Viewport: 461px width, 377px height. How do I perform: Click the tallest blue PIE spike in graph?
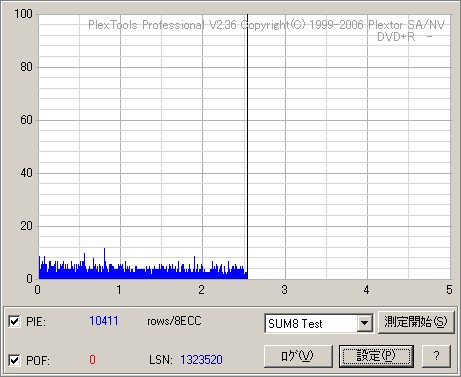coord(104,263)
